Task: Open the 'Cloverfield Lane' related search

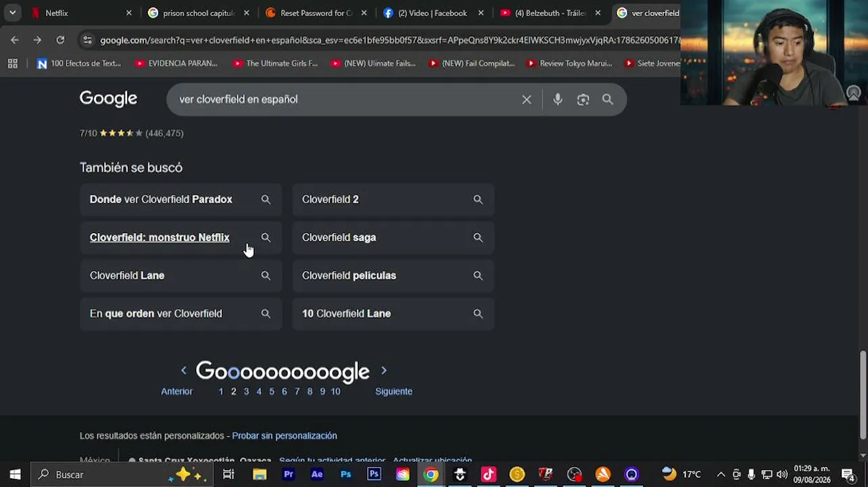Action: pyautogui.click(x=180, y=275)
